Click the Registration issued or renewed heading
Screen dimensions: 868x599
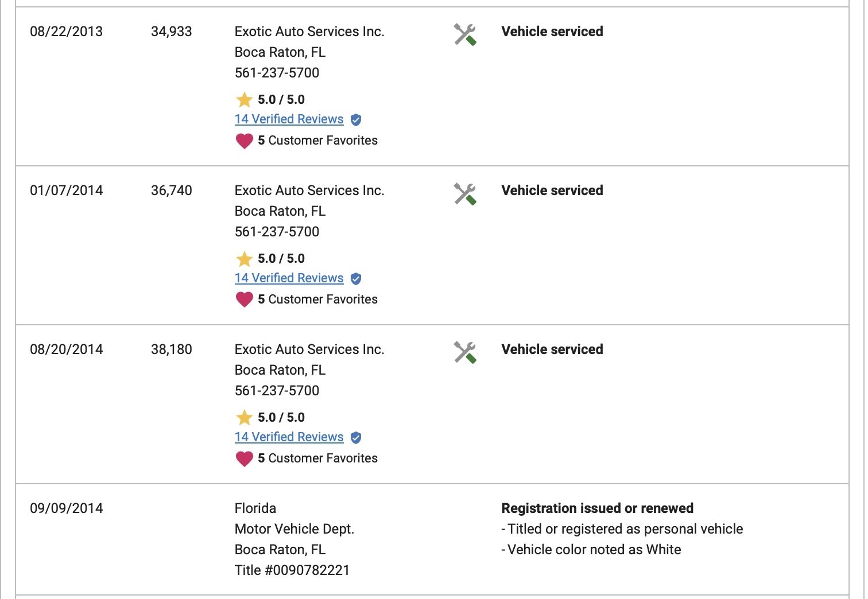597,508
